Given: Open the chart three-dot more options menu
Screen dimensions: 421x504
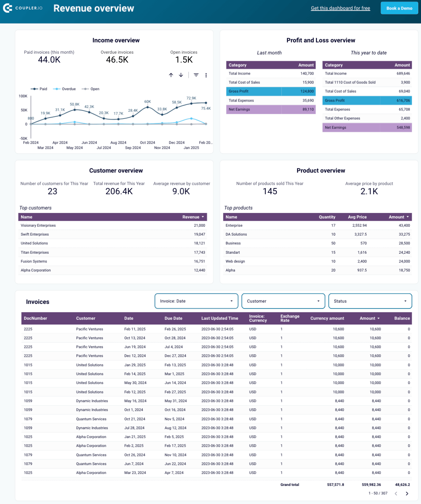Looking at the screenshot, I should click(206, 75).
